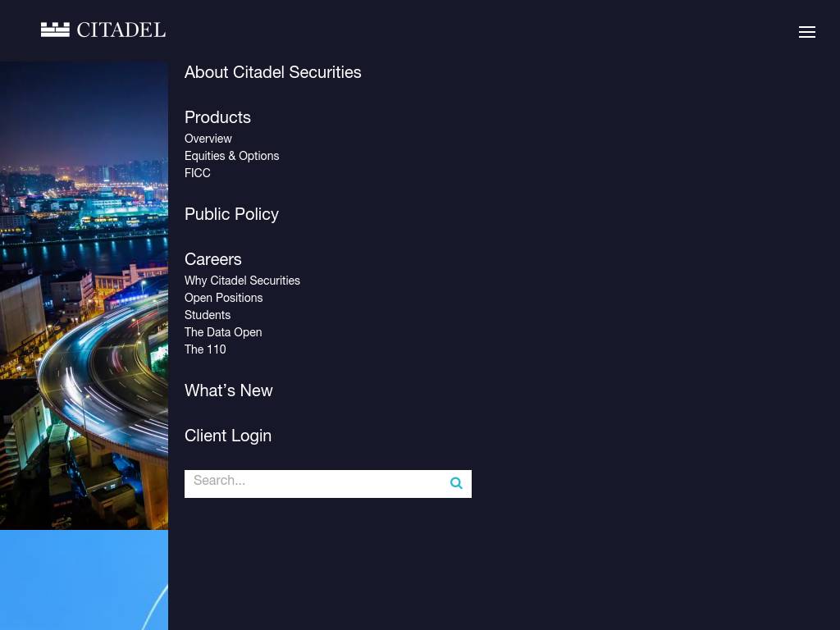Open the Products section
840x630 pixels.
click(x=217, y=118)
